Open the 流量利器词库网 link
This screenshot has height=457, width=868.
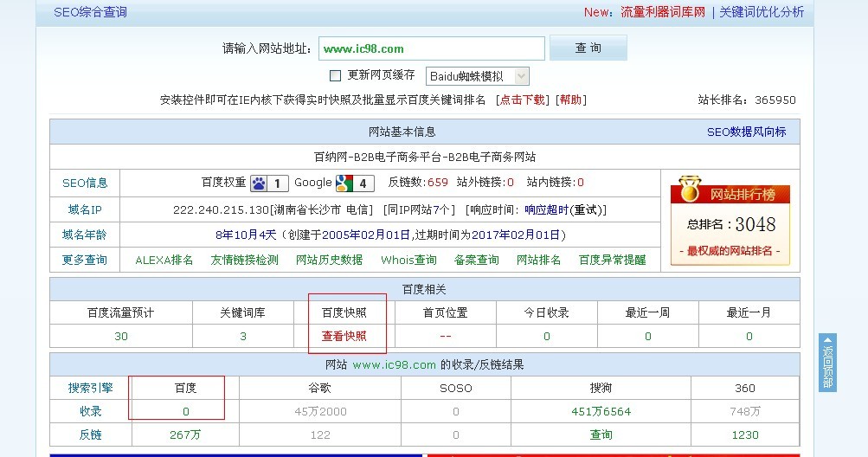pyautogui.click(x=663, y=12)
